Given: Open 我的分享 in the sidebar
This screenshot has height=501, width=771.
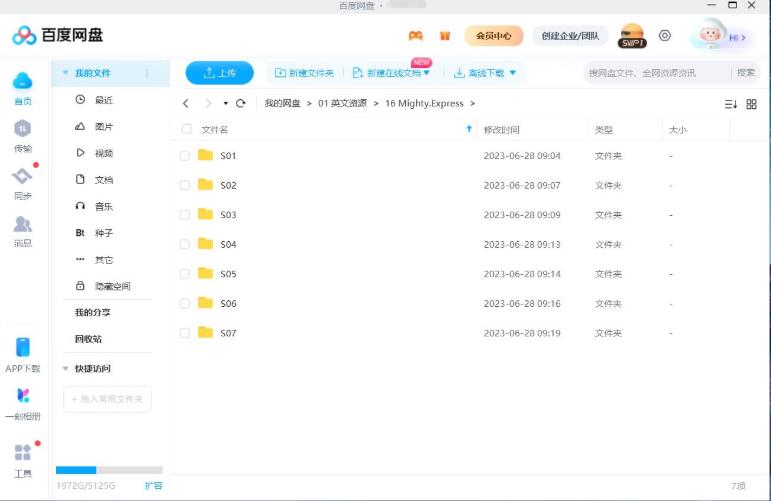Looking at the screenshot, I should [x=92, y=312].
